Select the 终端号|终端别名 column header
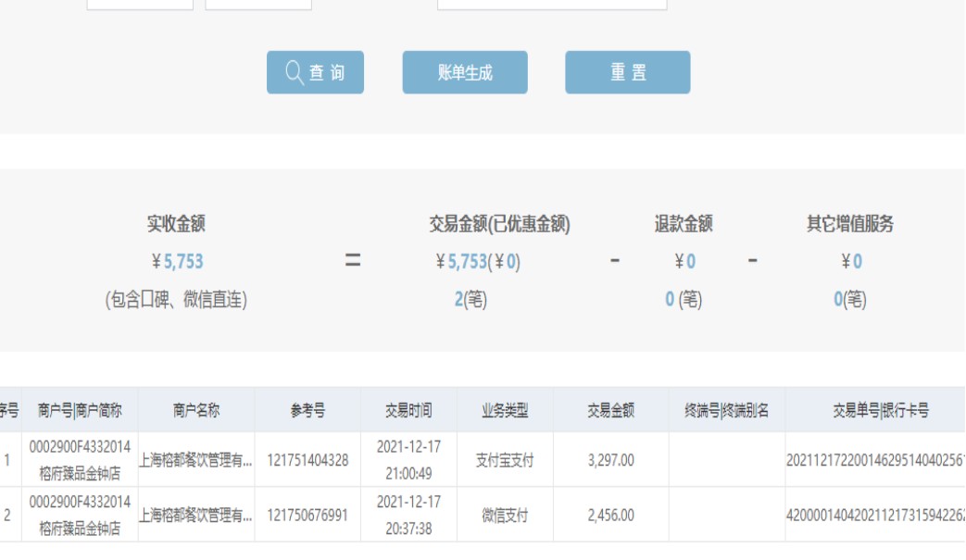The height and width of the screenshot is (560, 966). [726, 411]
